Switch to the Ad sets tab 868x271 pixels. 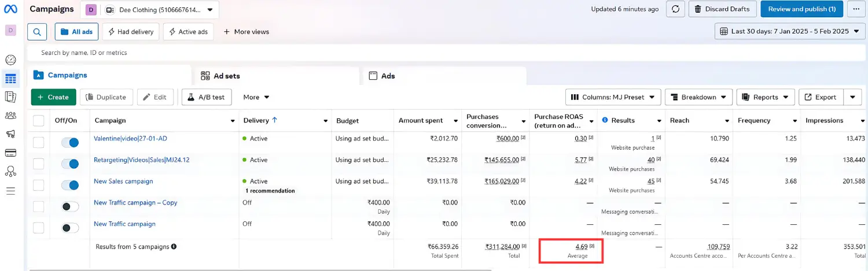(277, 76)
